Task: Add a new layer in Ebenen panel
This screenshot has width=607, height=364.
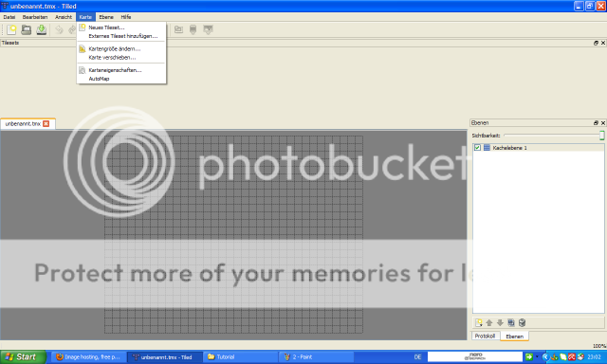Action: pyautogui.click(x=478, y=322)
